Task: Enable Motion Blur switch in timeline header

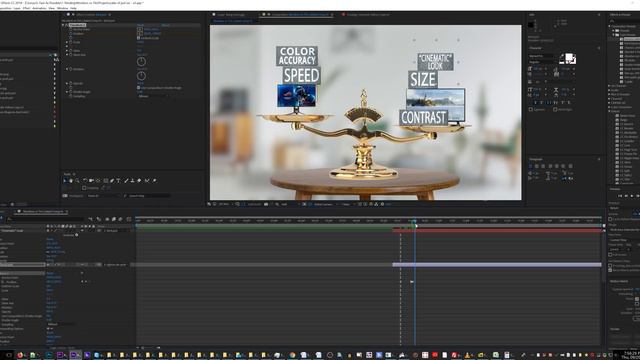Action: [x=120, y=219]
